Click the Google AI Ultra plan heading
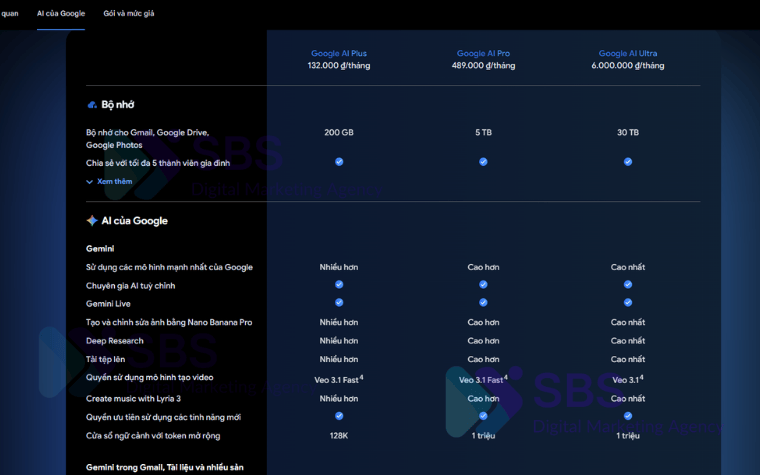Screen dimensions: 760x475 [x=628, y=53]
